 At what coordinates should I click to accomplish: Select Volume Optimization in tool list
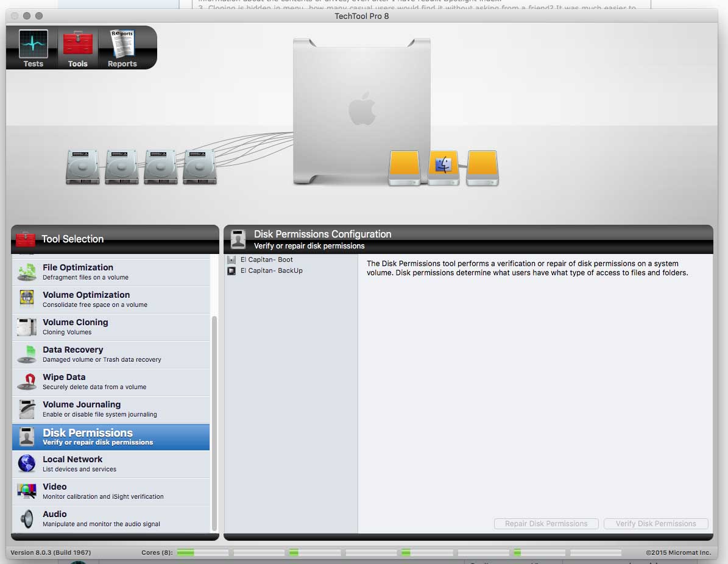[x=111, y=300]
